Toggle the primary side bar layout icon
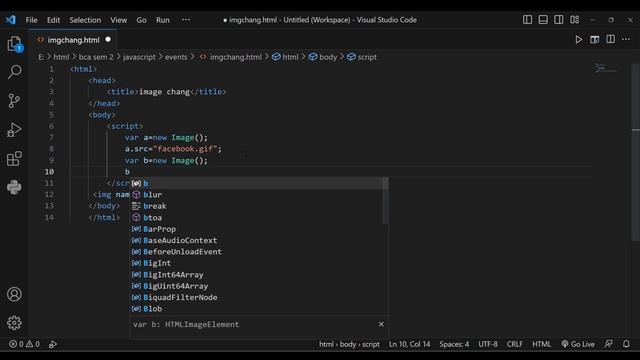The height and width of the screenshot is (360, 640). [x=527, y=20]
